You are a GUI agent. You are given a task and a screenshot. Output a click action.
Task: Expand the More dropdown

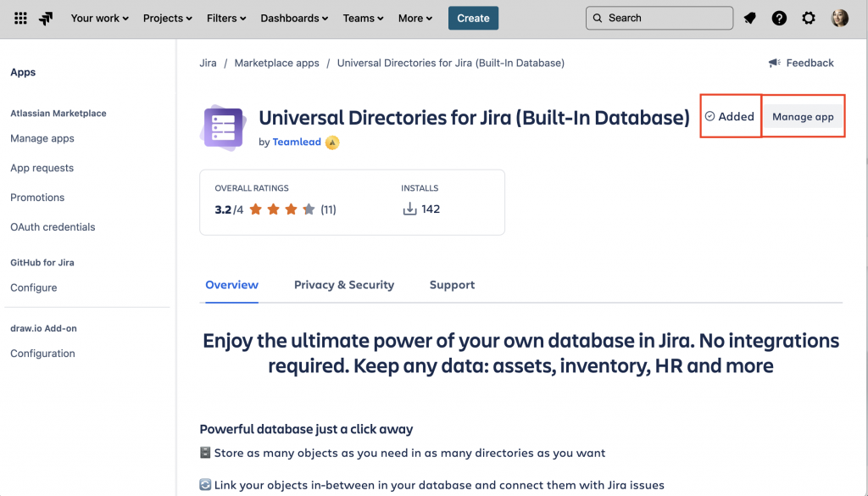tap(415, 19)
